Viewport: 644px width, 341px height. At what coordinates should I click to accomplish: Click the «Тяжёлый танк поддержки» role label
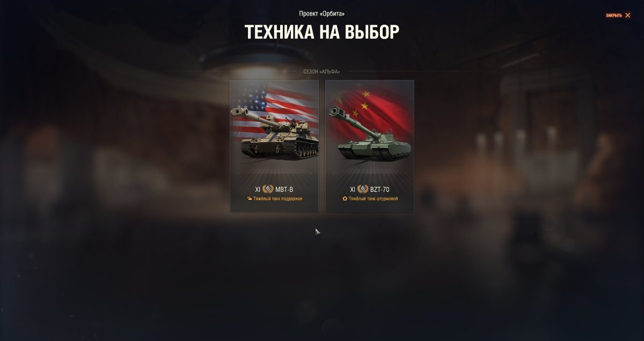[278, 198]
